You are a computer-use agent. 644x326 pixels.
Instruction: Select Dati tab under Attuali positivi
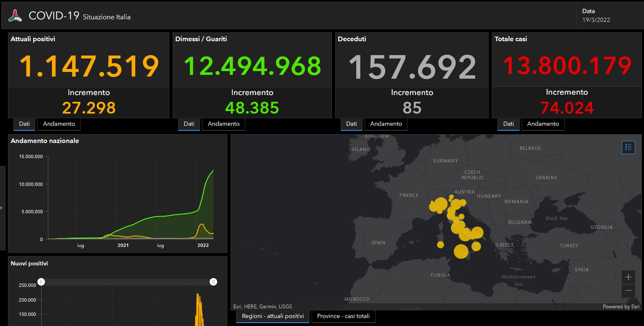pos(24,124)
